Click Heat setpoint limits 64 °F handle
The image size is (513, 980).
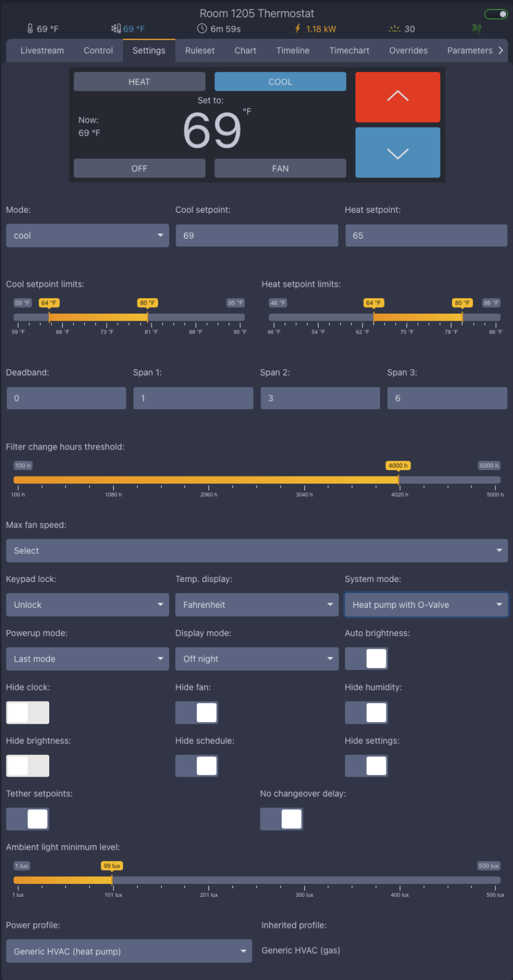(x=374, y=303)
